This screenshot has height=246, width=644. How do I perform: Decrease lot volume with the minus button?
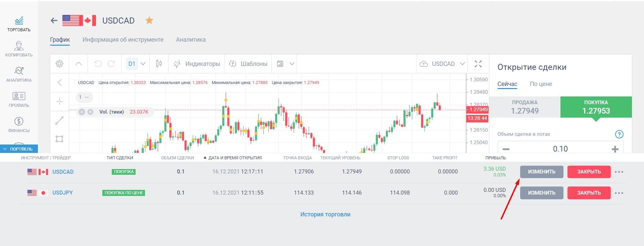pos(506,149)
